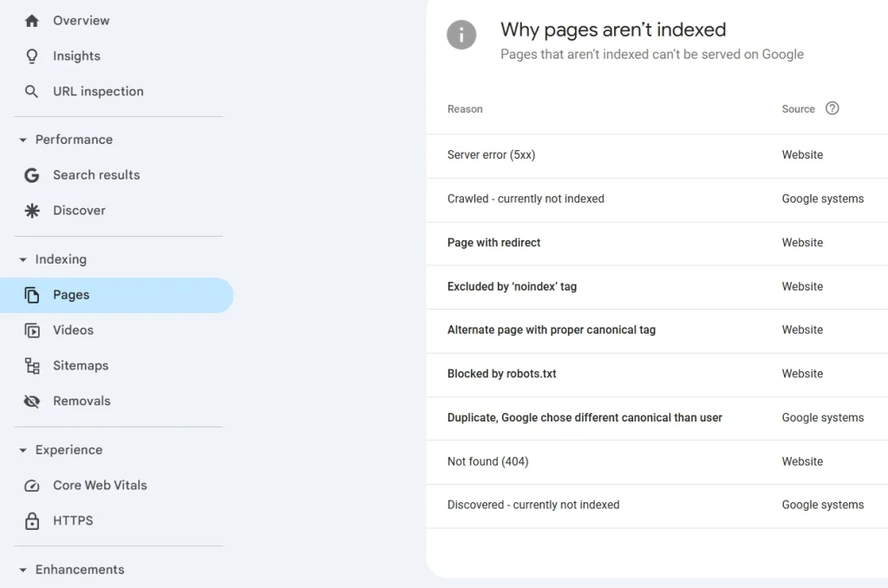Click the Overview home icon
Screen dimensions: 888x588
(32, 21)
